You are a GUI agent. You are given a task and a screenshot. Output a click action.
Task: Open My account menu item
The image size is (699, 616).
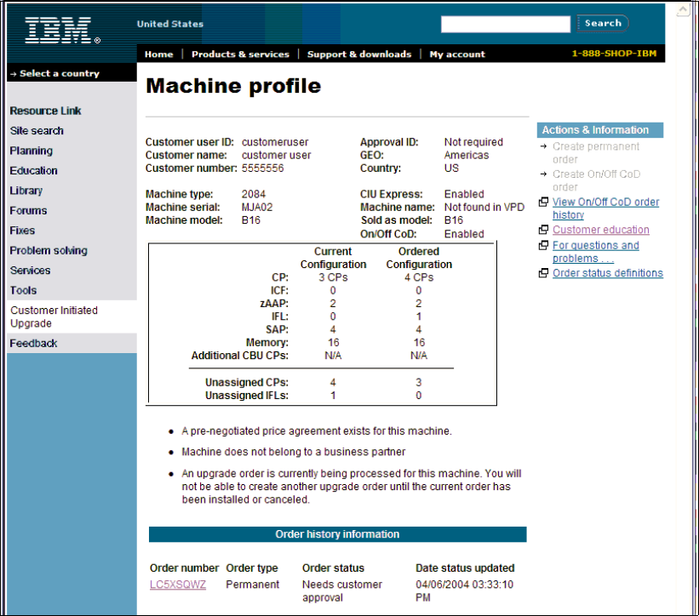point(457,54)
